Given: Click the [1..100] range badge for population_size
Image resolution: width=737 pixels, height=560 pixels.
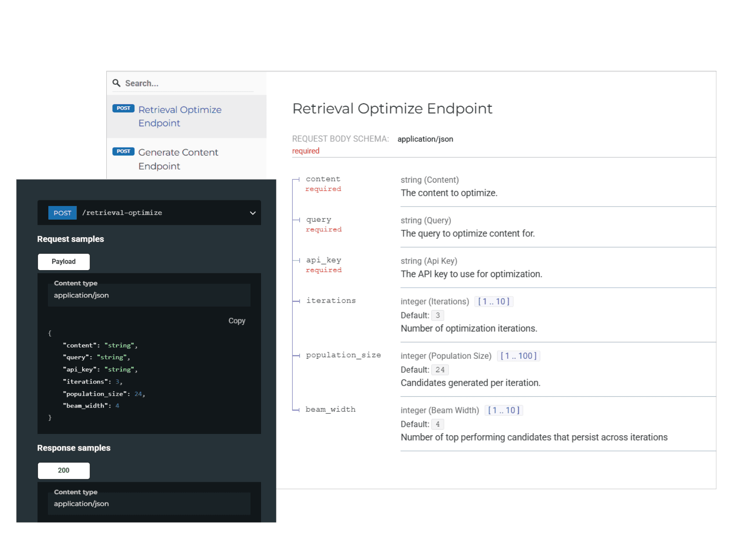Looking at the screenshot, I should pos(518,356).
